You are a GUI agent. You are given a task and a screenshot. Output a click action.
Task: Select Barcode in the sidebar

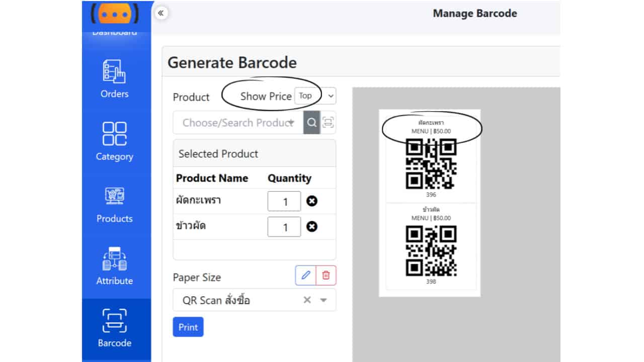point(114,328)
